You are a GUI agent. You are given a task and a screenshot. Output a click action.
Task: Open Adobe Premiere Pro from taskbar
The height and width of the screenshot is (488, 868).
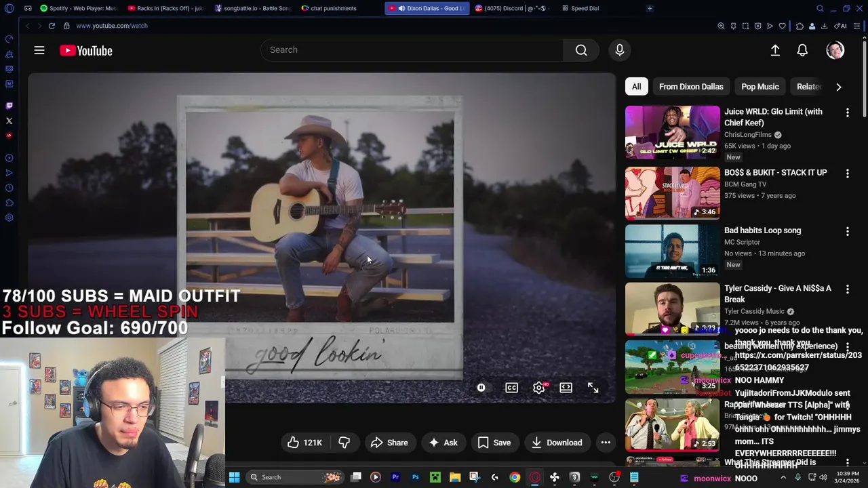[395, 477]
